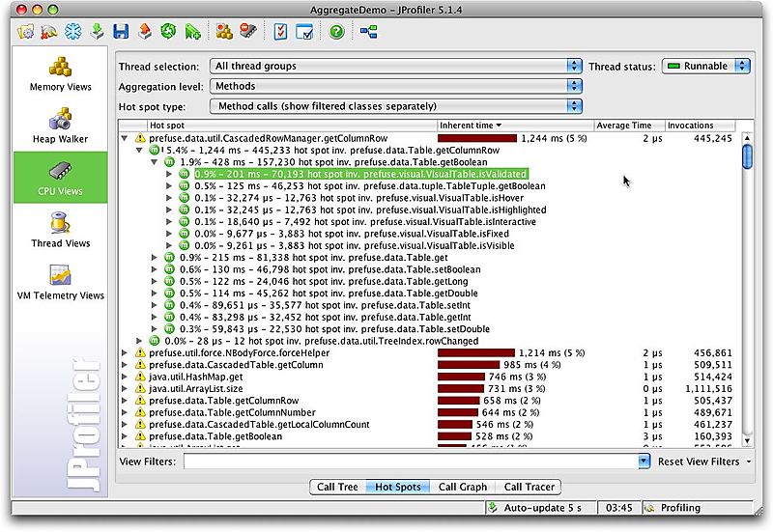Select the Hot Spots tab
The image size is (773, 532).
click(x=398, y=487)
